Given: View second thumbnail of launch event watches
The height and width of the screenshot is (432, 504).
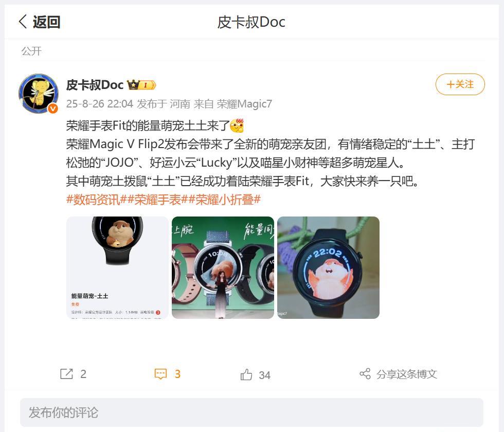Looking at the screenshot, I should pos(223,267).
